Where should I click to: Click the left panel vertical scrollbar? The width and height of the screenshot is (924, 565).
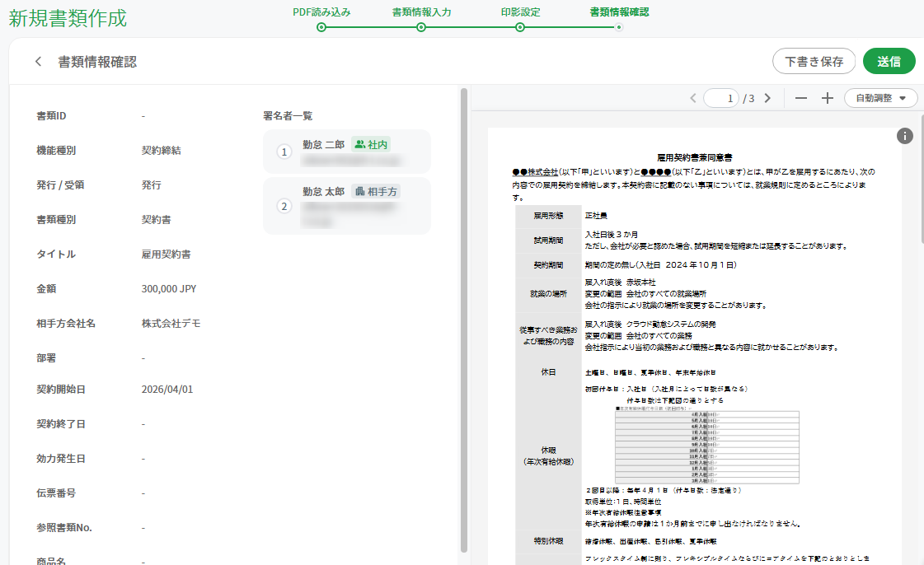coord(464,320)
